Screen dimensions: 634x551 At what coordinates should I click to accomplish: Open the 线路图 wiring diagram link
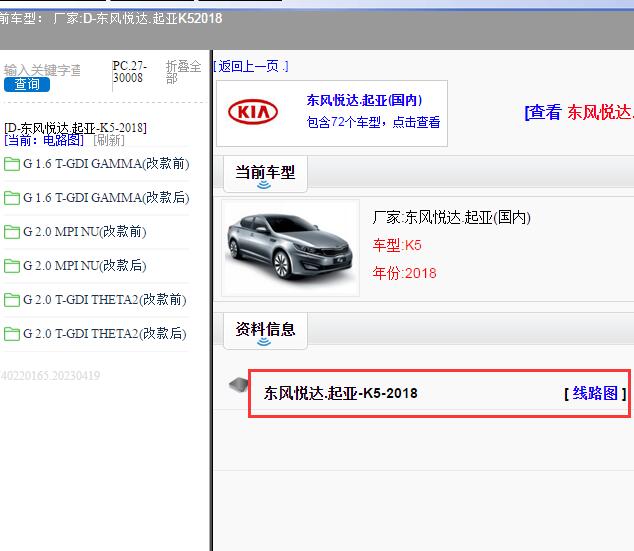(x=595, y=393)
